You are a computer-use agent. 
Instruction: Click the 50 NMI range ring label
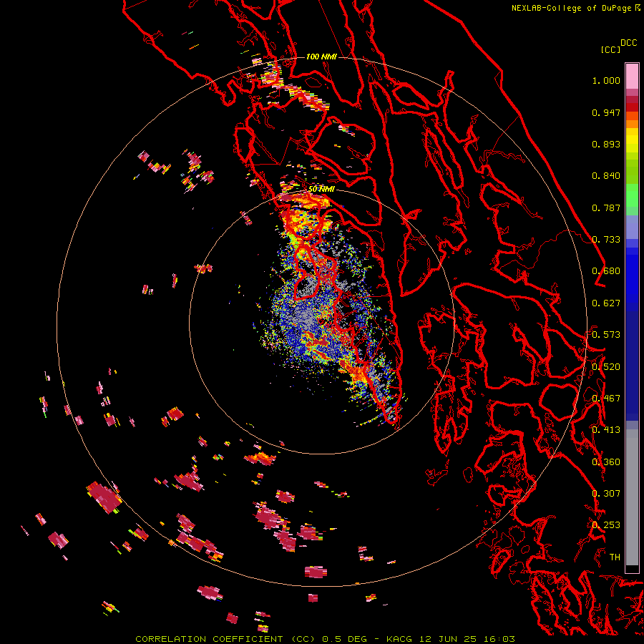pos(321,190)
